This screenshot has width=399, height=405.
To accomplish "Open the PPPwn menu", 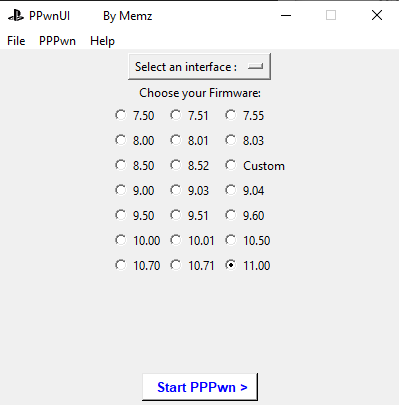I will point(57,41).
